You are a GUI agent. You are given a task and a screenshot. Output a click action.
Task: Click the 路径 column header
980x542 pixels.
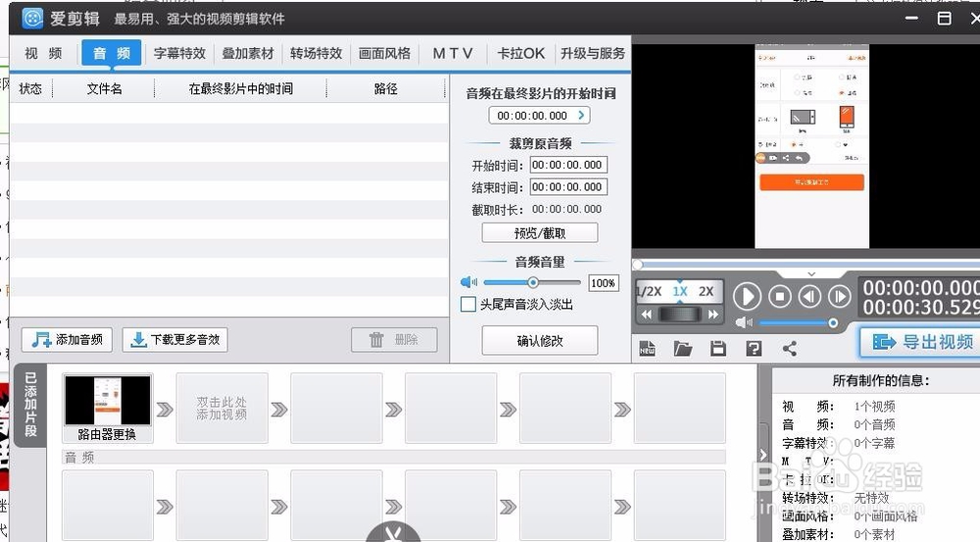(385, 89)
